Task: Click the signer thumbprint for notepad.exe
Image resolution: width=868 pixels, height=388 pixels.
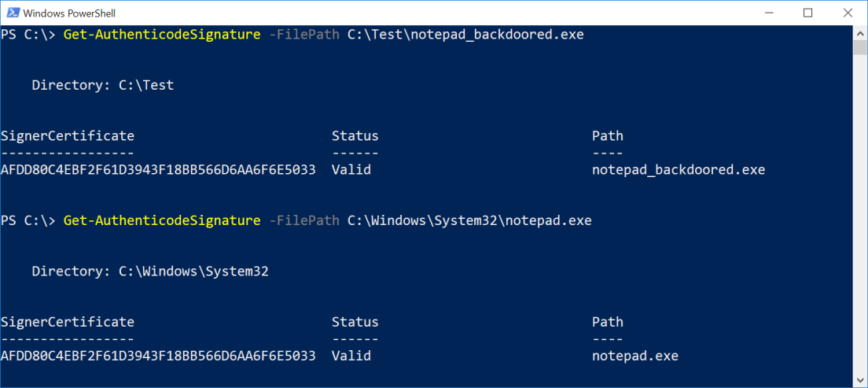Action: coord(158,356)
